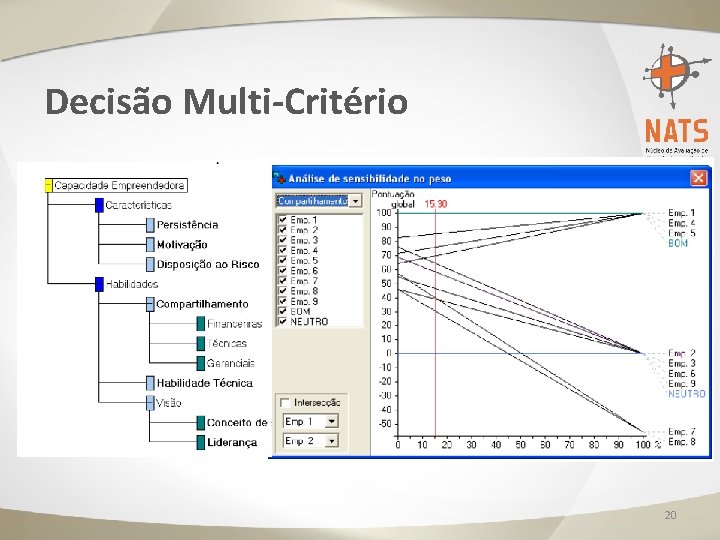This screenshot has height=540, width=720.
Task: Click the light-blue Persistência node icon
Action: click(150, 225)
